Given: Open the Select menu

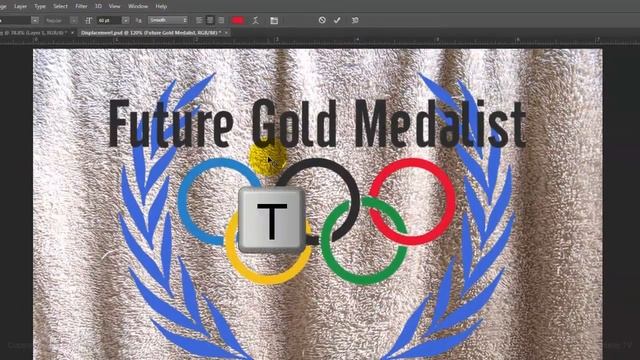Looking at the screenshot, I should (60, 6).
